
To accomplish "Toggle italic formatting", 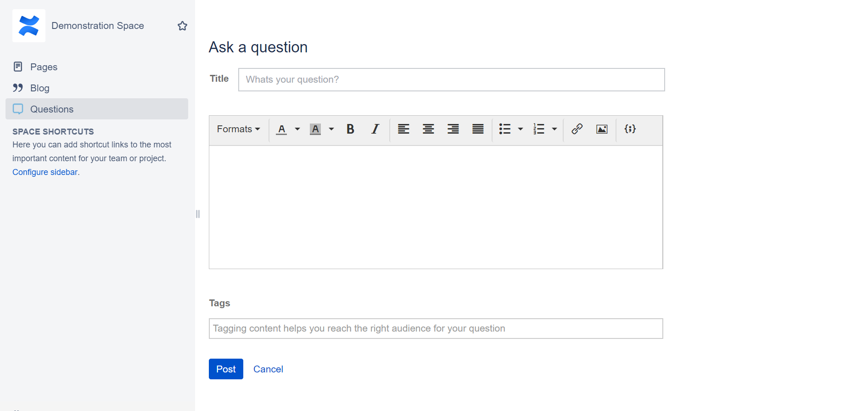I will pos(375,129).
